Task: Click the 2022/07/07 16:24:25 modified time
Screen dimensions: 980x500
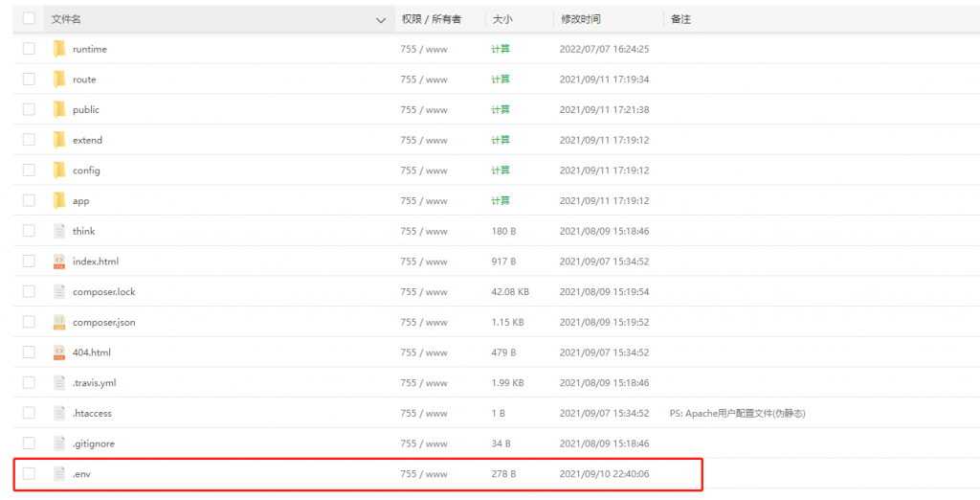Action: tap(605, 49)
